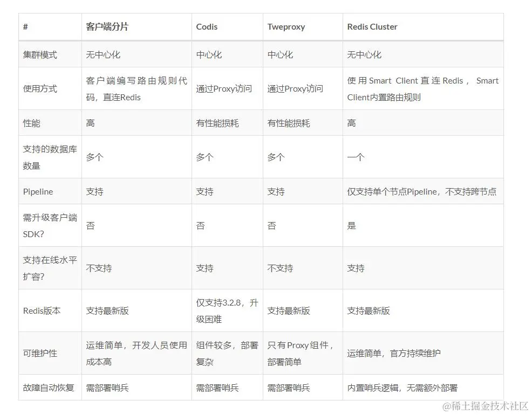Select the '支持在线水平扩容?' row label
Screen dimensions: 532x415
click(x=50, y=268)
